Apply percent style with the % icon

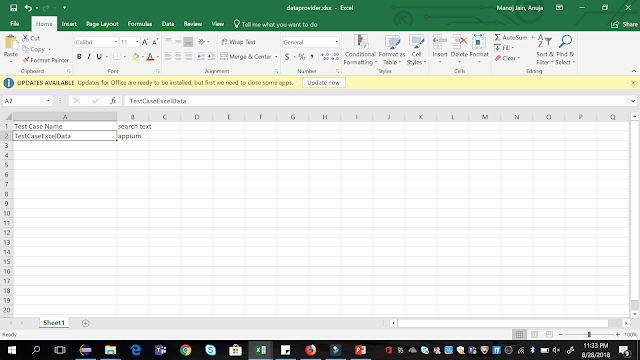point(302,57)
